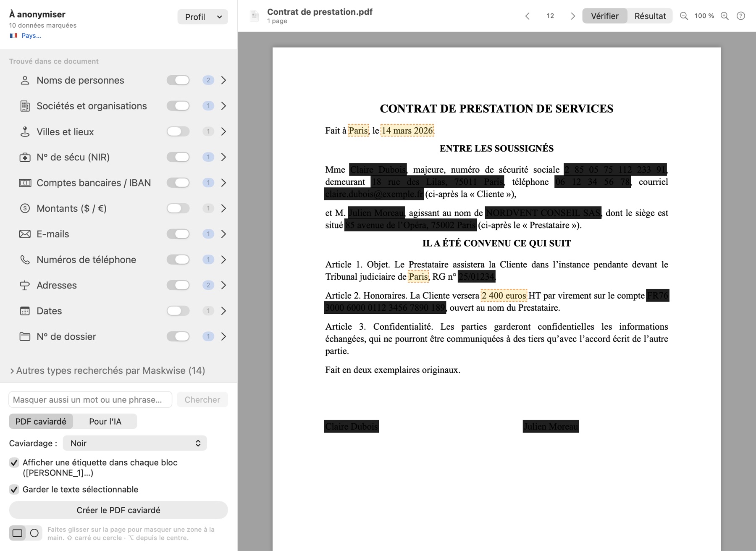Switch to the Vérifier tab
Image resolution: width=756 pixels, height=551 pixels.
tap(604, 16)
